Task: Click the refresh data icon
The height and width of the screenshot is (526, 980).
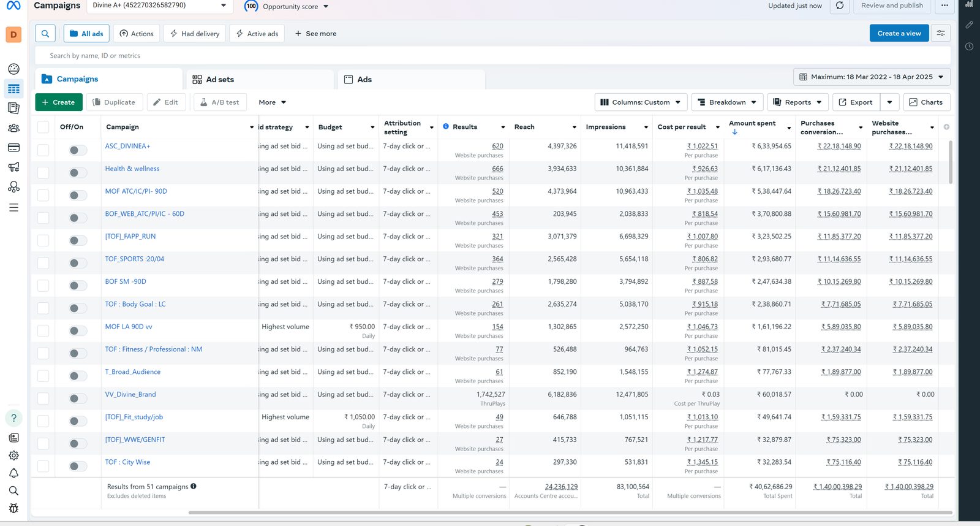Action: click(x=840, y=6)
